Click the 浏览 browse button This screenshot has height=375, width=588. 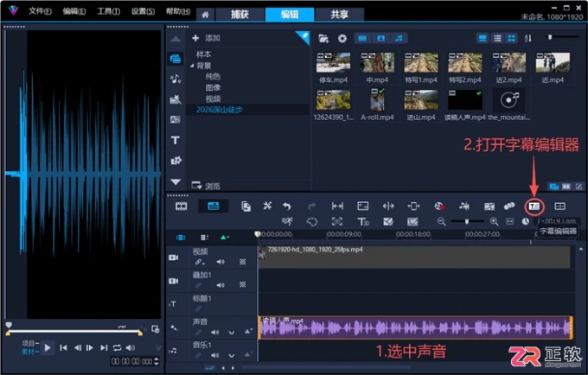pos(207,186)
